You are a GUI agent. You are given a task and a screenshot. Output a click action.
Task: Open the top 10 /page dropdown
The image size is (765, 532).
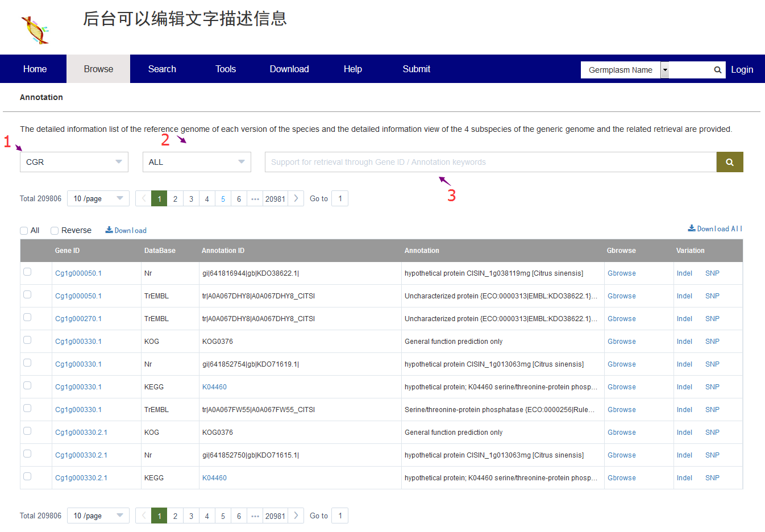98,198
